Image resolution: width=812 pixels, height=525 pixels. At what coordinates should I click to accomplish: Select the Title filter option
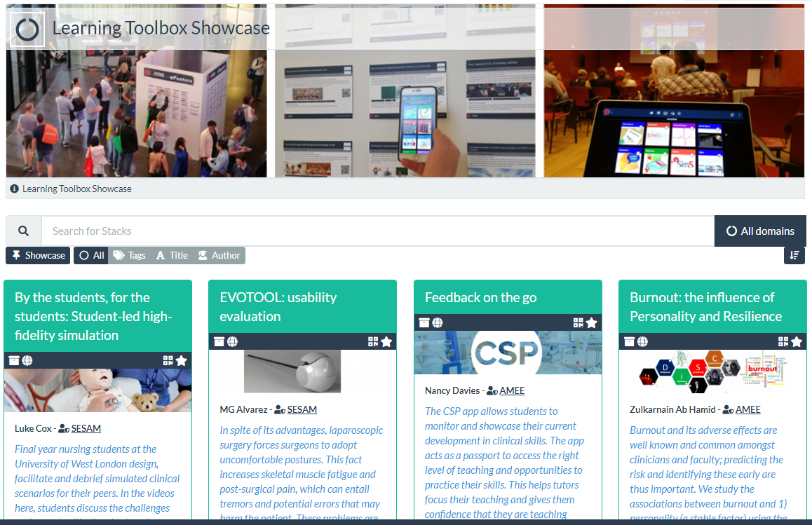[172, 255]
